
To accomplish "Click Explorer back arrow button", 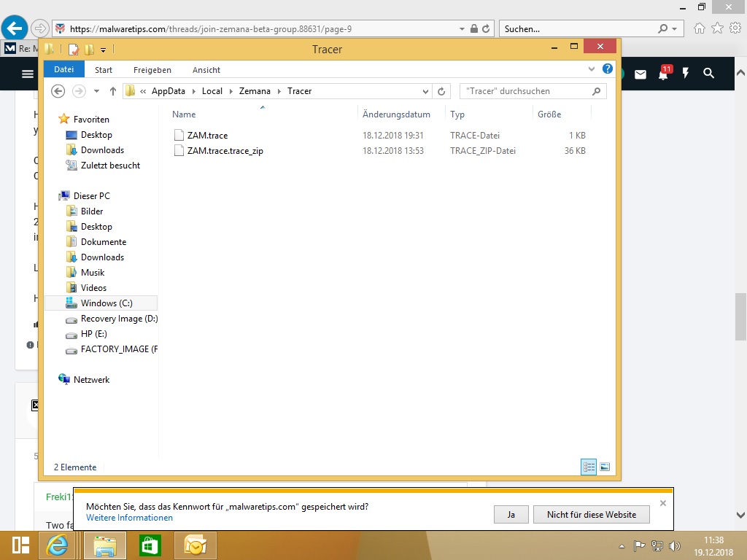I will point(58,91).
